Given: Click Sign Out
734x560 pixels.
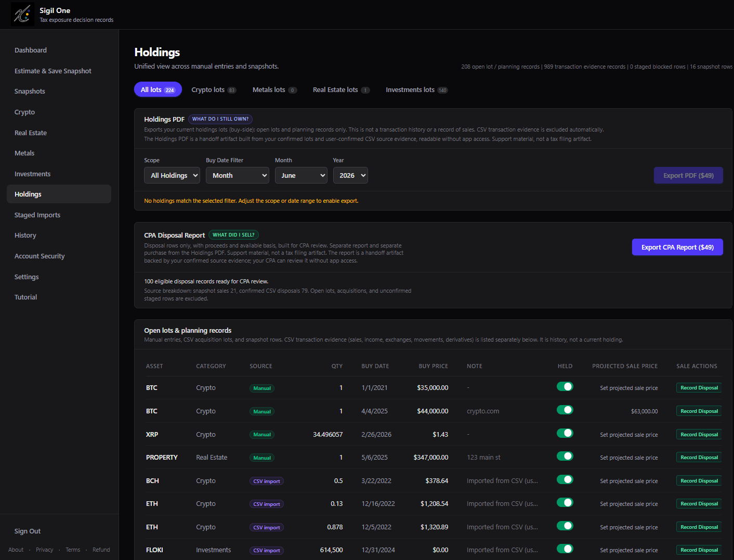Looking at the screenshot, I should point(28,531).
